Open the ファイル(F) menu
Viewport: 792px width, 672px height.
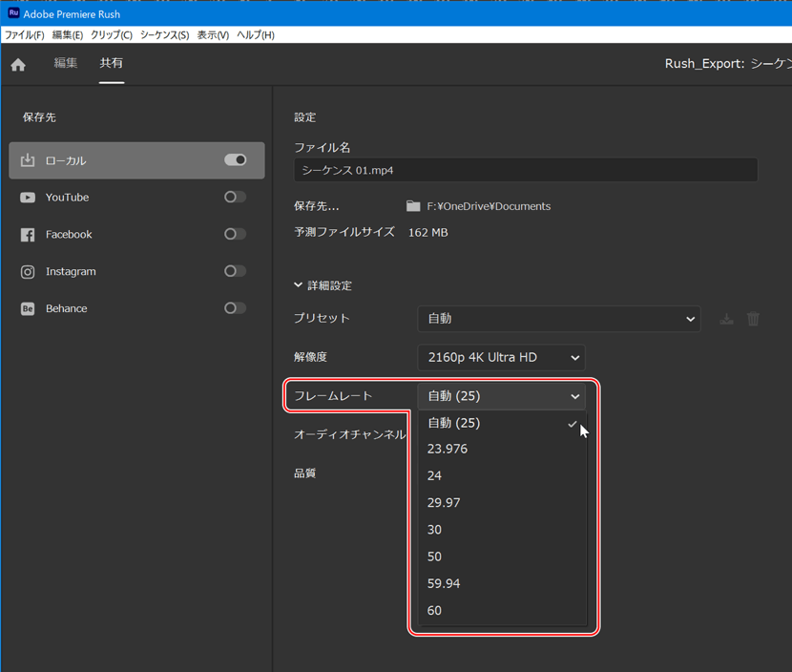click(x=24, y=35)
